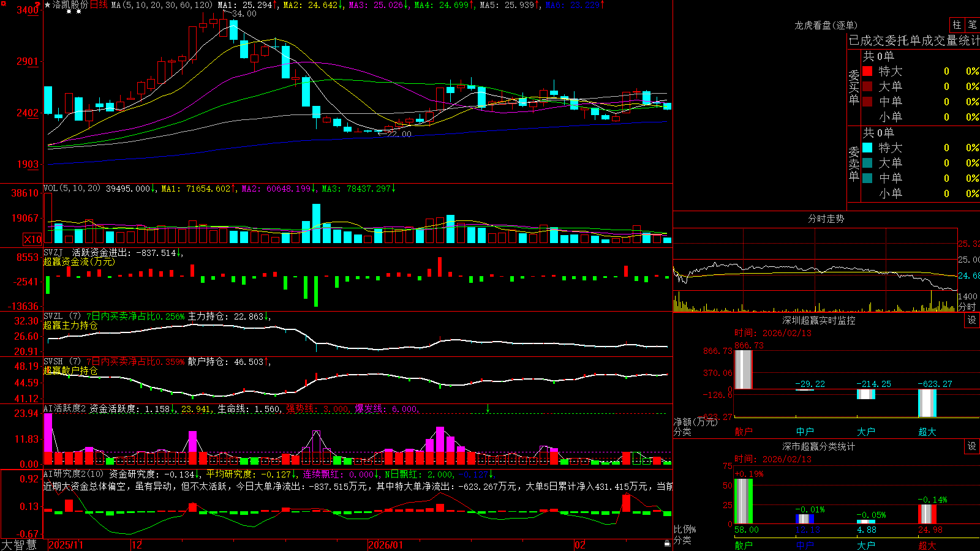Jump to the 12 month timeline marker
980x551 pixels.
pyautogui.click(x=137, y=545)
